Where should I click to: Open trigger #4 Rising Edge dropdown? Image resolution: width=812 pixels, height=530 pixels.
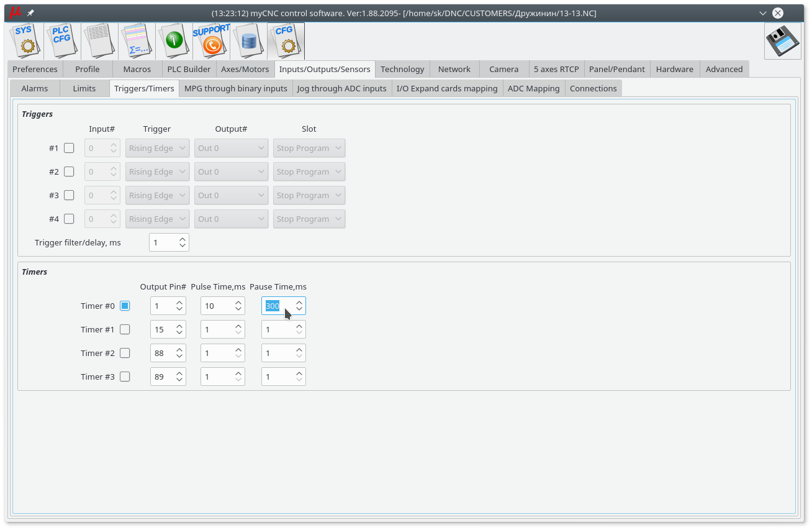(x=158, y=219)
